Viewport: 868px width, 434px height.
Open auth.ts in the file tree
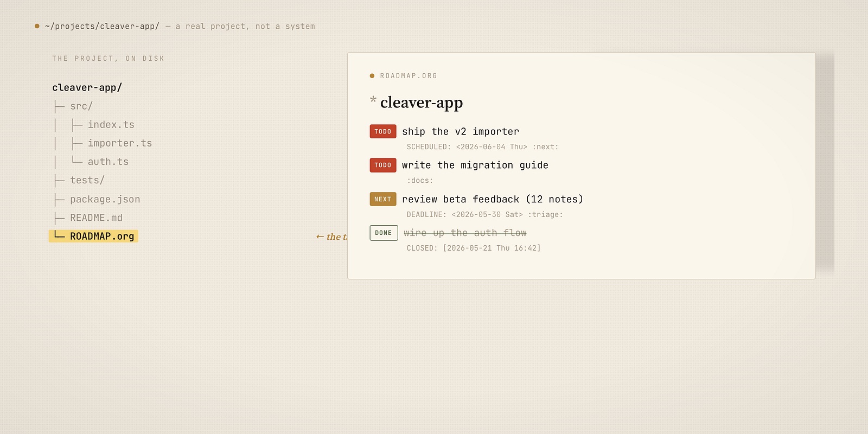[x=108, y=162]
